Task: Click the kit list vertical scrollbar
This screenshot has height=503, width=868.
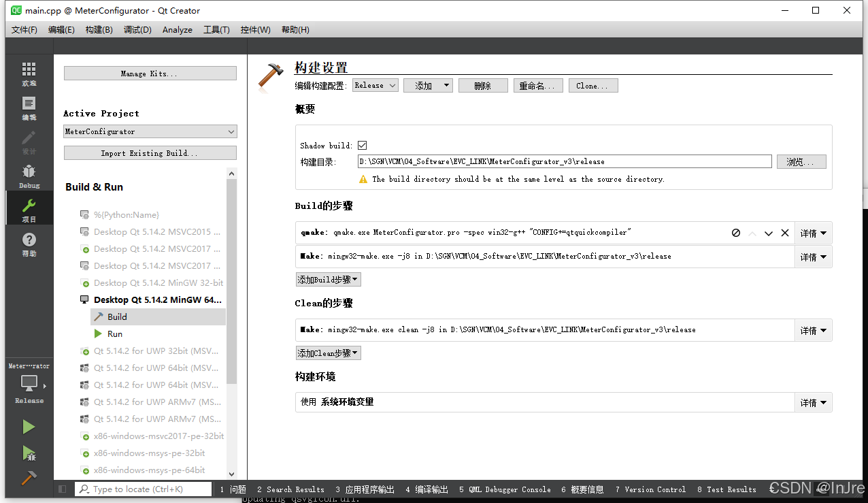Action: 231,282
